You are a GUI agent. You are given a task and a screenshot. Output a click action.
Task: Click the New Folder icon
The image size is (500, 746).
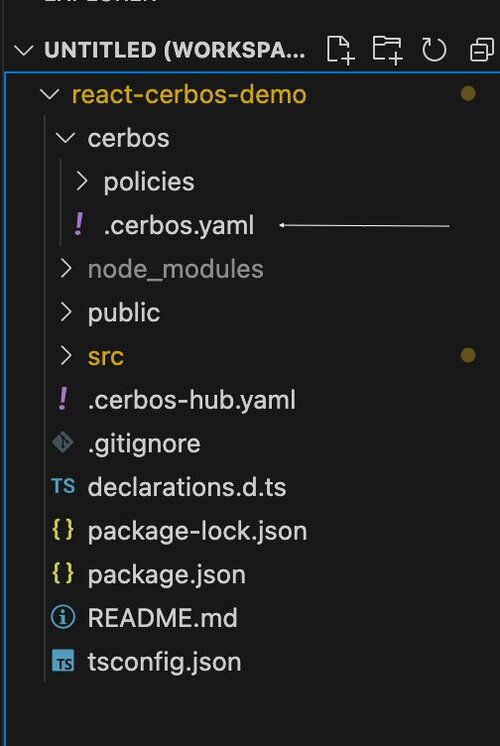click(388, 49)
